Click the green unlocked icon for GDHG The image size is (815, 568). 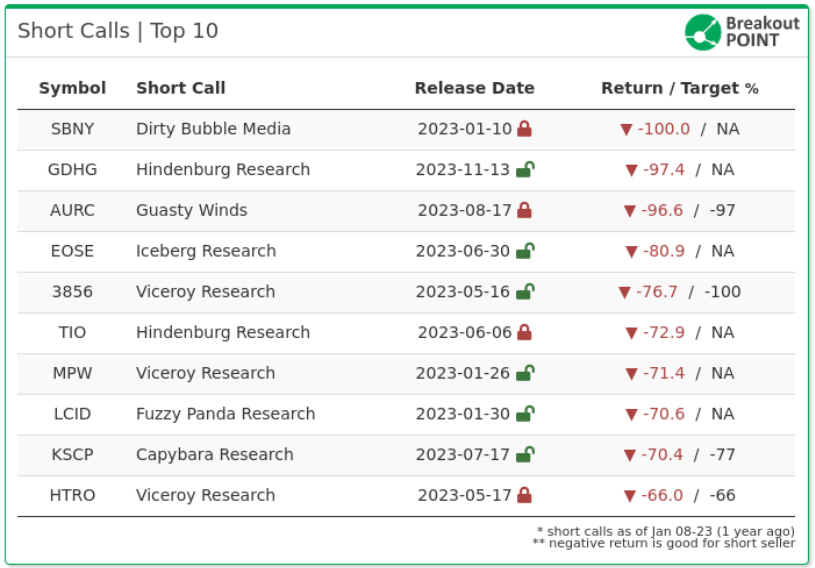point(525,169)
